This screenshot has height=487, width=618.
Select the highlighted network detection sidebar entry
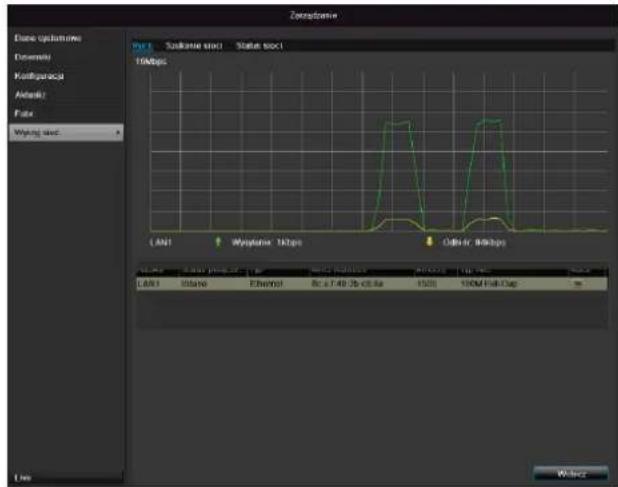66,133
